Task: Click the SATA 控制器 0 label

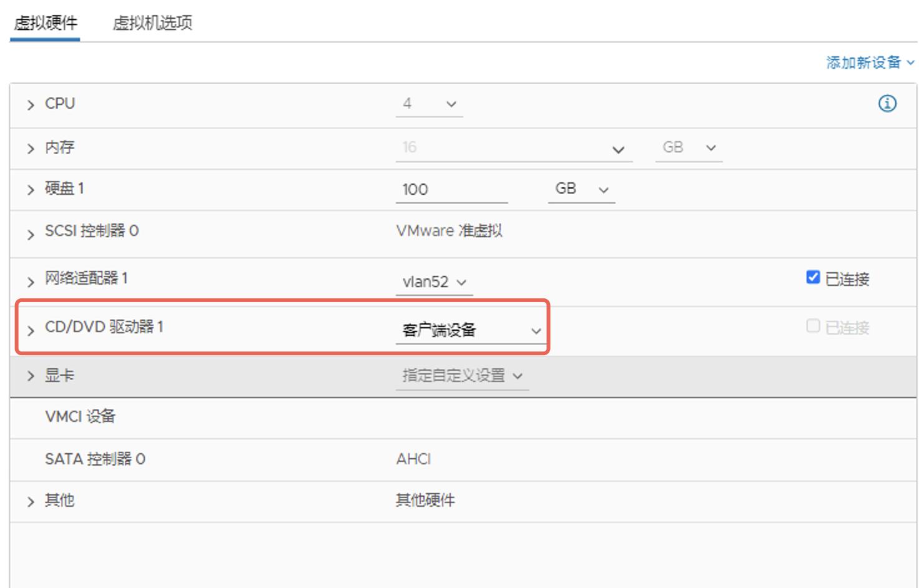Action: 95,459
